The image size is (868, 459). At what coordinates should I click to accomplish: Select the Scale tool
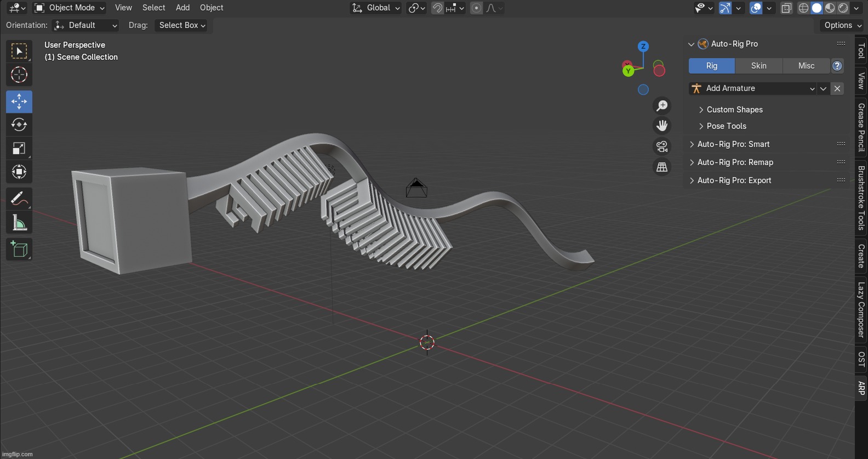(x=19, y=149)
